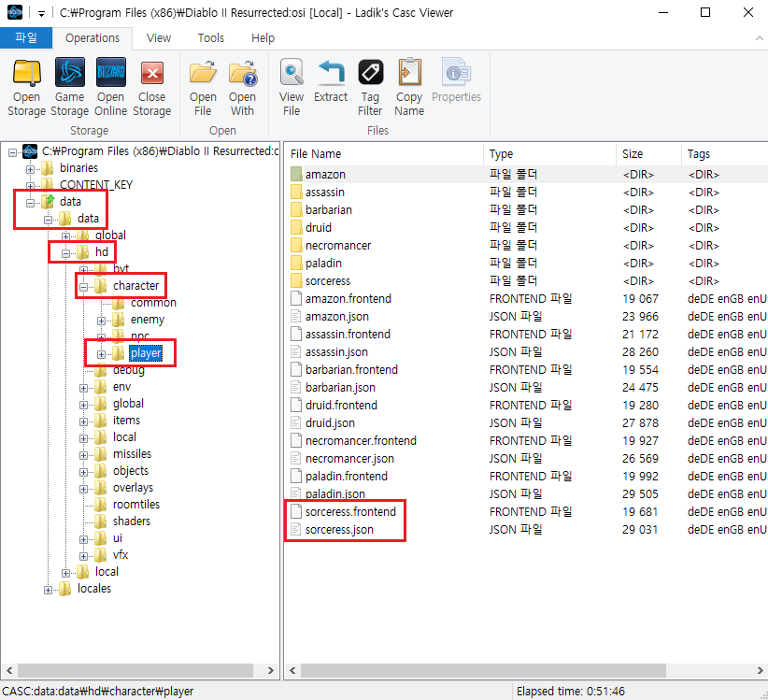
Task: Select the druid folder row
Action: tap(526, 227)
